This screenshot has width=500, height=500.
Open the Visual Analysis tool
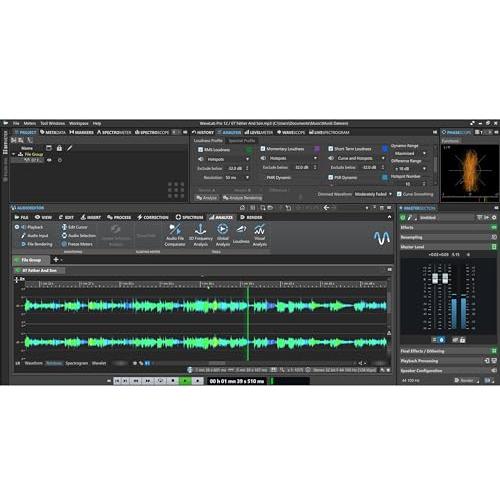[260, 235]
